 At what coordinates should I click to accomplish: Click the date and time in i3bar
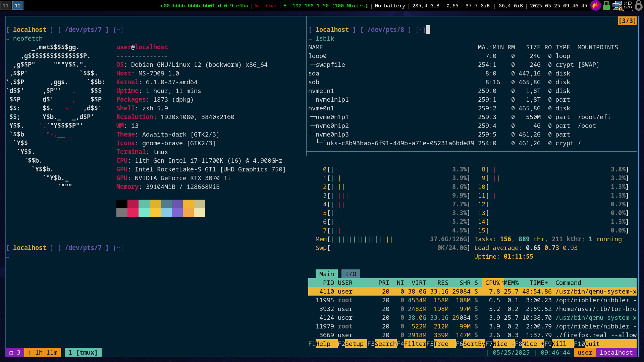point(558,5)
